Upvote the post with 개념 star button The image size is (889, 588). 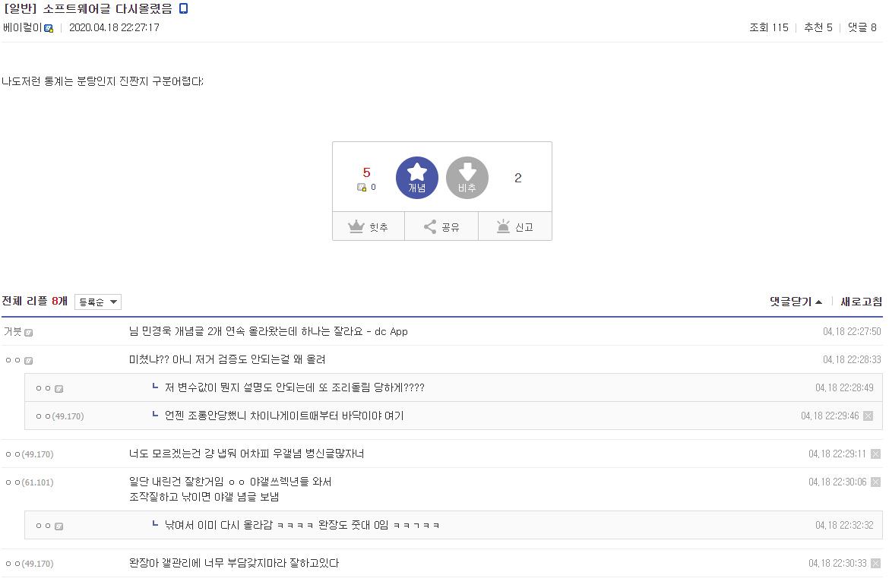tap(416, 178)
